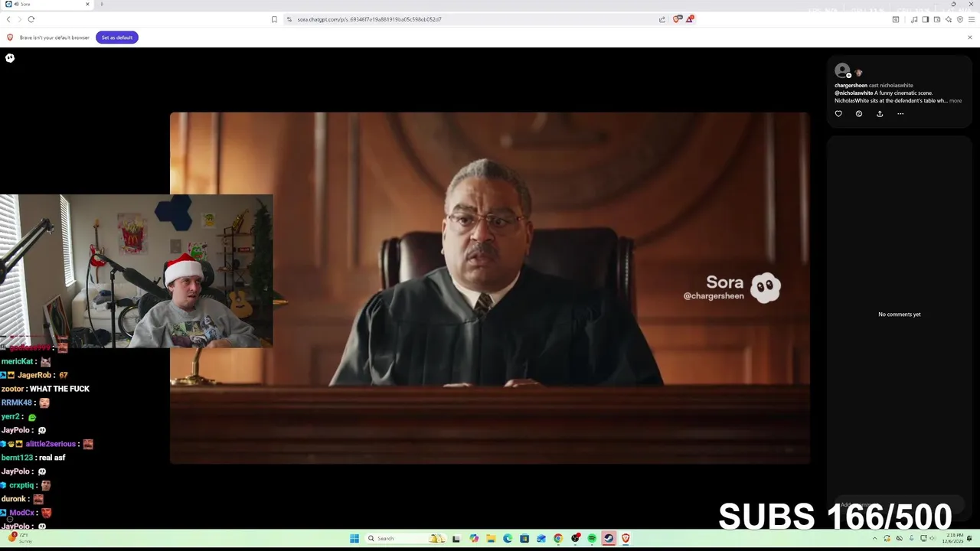980x551 pixels.
Task: Click the Sora video to play or pause it
Action: [489, 288]
